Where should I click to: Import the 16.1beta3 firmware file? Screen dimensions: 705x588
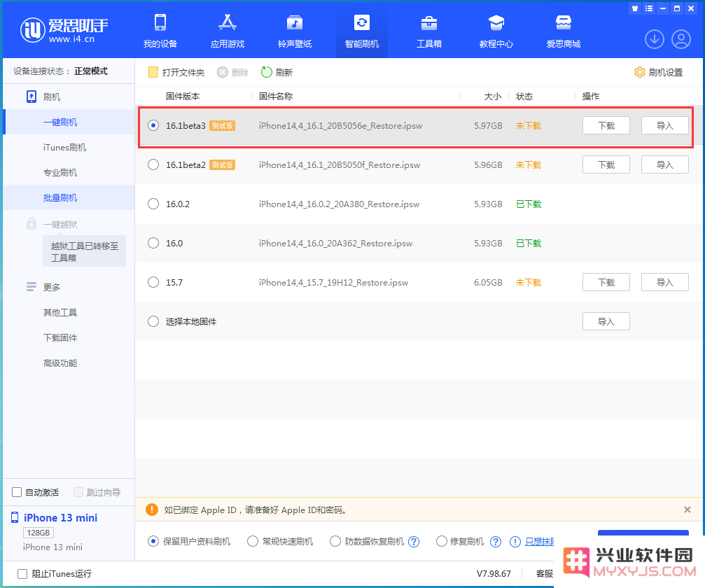(664, 125)
